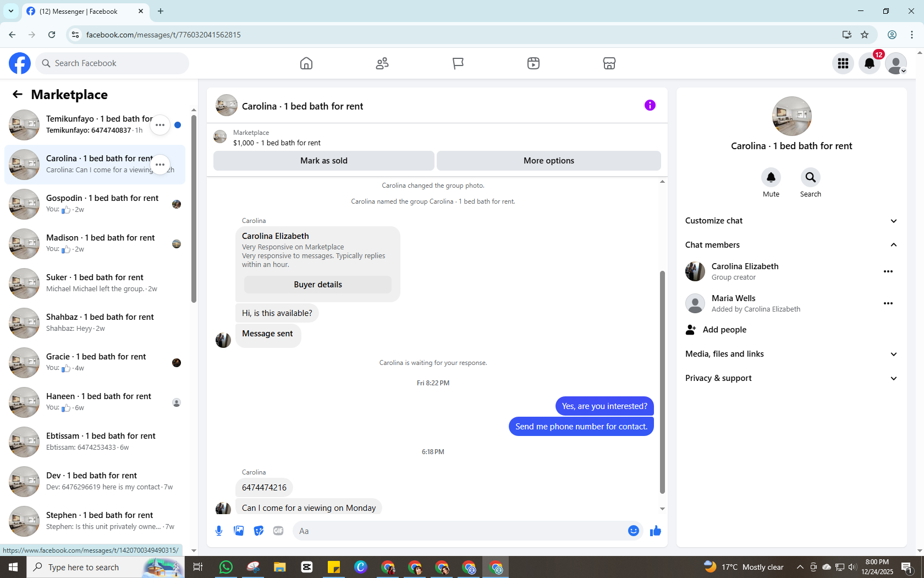Click phone number message 6474474216
This screenshot has width=924, height=578.
click(x=264, y=488)
